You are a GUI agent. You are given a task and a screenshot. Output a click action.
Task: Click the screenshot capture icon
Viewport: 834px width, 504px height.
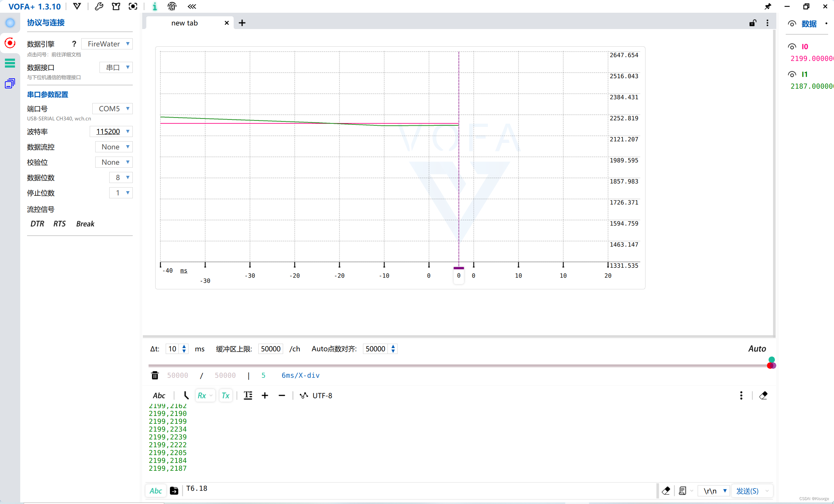coord(133,7)
